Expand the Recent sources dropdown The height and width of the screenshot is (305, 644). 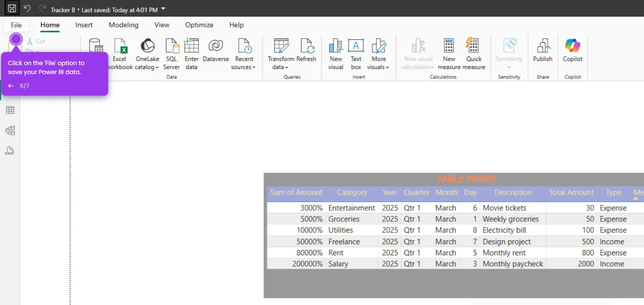[244, 54]
